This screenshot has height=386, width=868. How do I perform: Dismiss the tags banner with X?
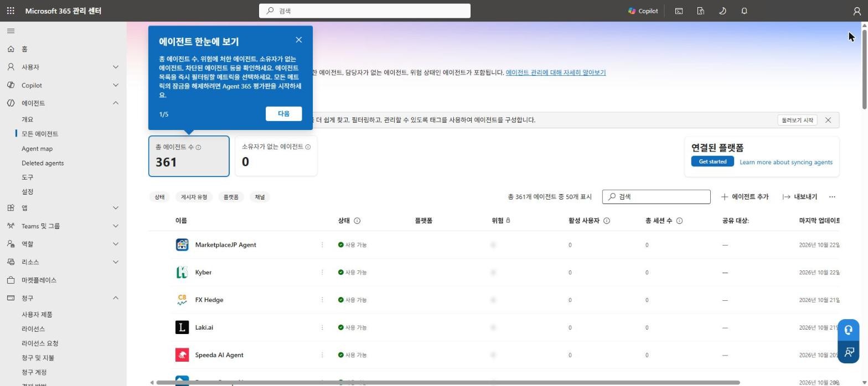[x=828, y=120]
